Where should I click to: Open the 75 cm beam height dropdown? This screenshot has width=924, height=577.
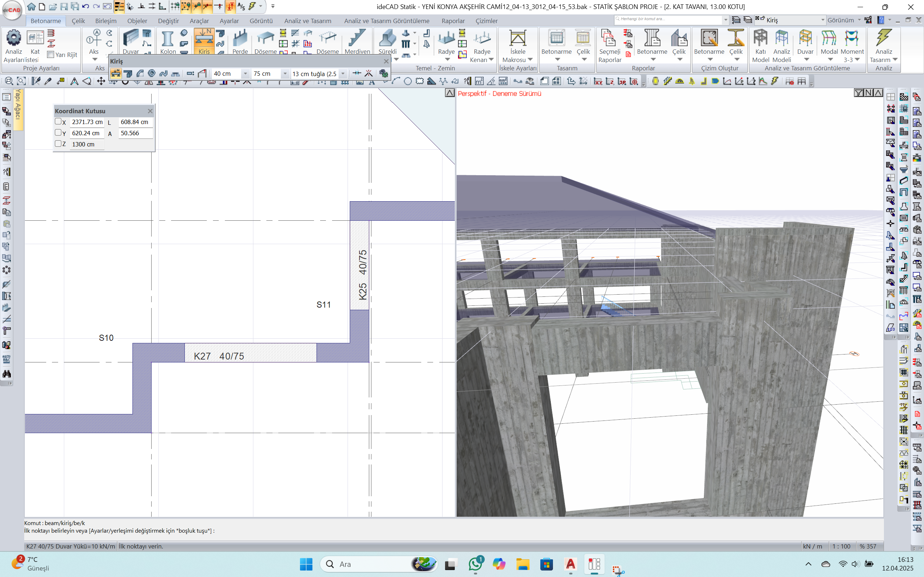[285, 74]
